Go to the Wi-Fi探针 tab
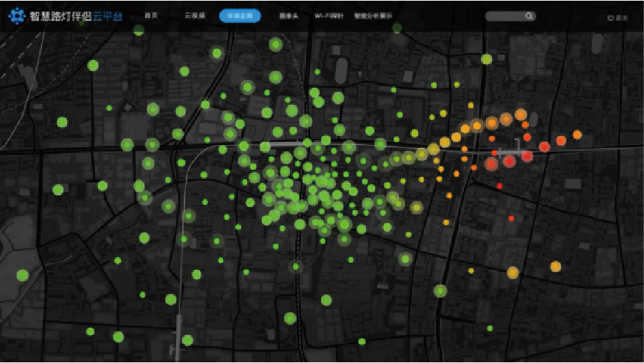This screenshot has width=644, height=363. [x=328, y=16]
